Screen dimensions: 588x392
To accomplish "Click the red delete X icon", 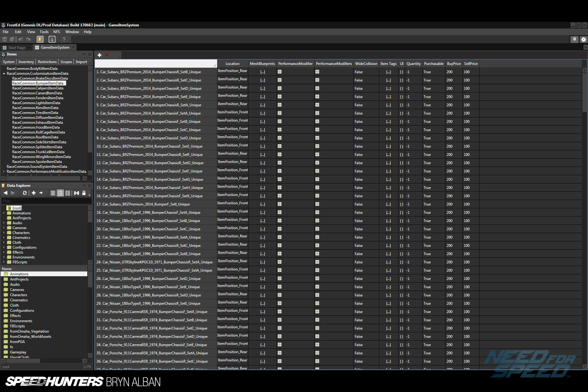I will pos(107,55).
